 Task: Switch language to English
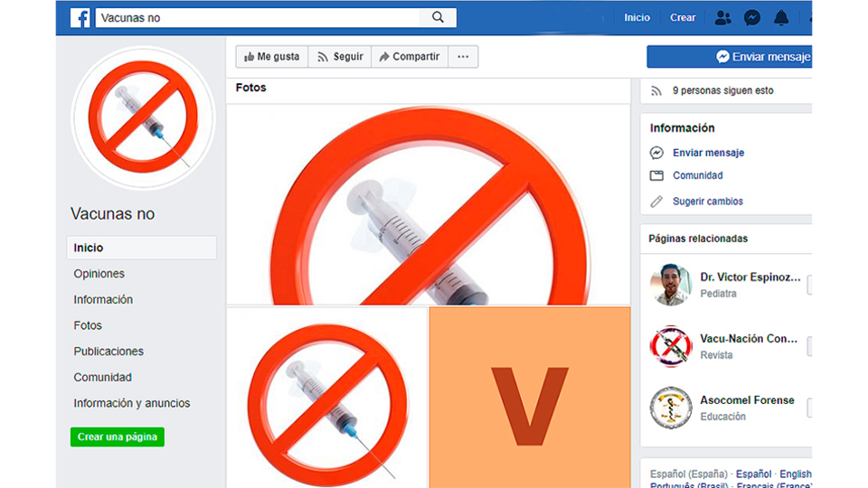point(796,474)
